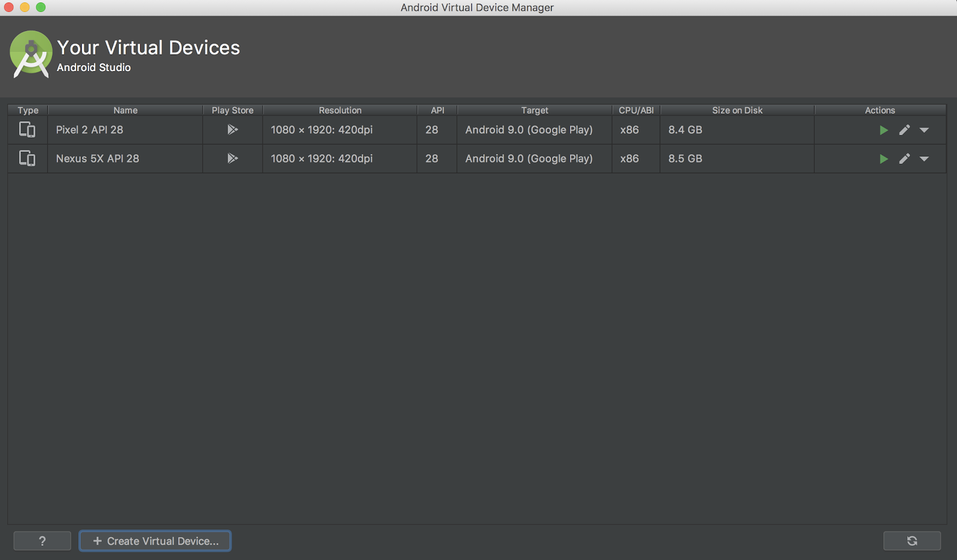This screenshot has height=560, width=957.
Task: Click Play Store icon in Nexus 5X row
Action: click(233, 158)
